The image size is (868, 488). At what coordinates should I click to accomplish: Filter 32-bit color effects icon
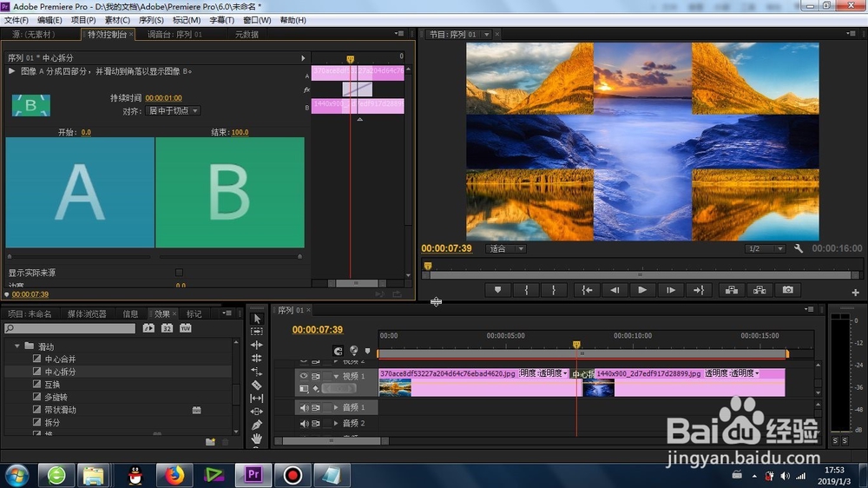click(167, 328)
